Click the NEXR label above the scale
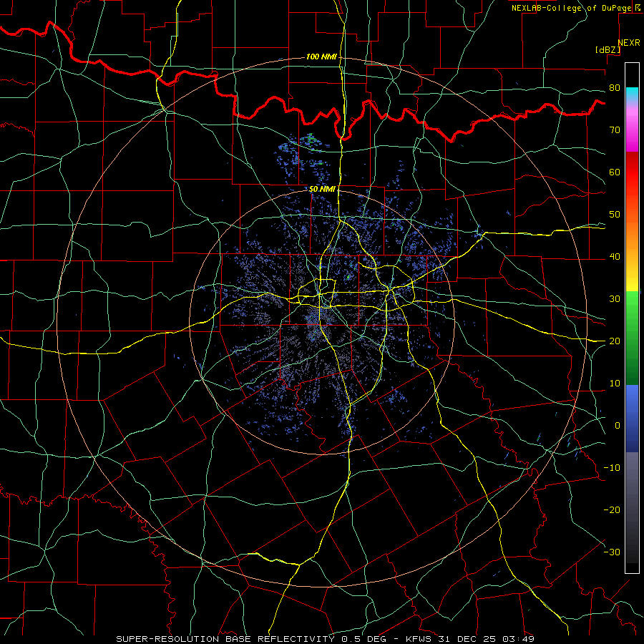The height and width of the screenshot is (644, 644). pos(628,43)
